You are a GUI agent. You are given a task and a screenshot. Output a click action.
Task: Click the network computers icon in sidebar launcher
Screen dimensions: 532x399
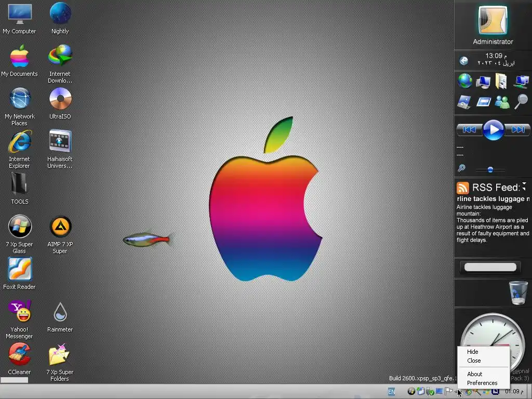click(x=521, y=82)
